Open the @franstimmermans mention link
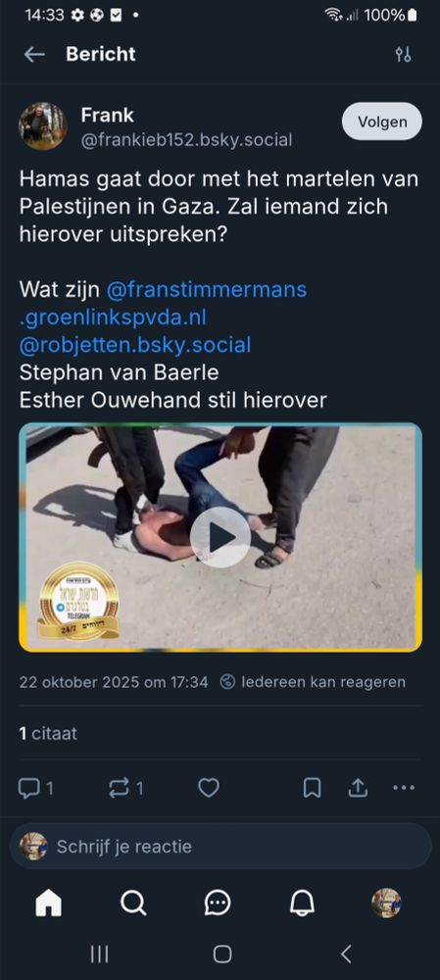 163,303
